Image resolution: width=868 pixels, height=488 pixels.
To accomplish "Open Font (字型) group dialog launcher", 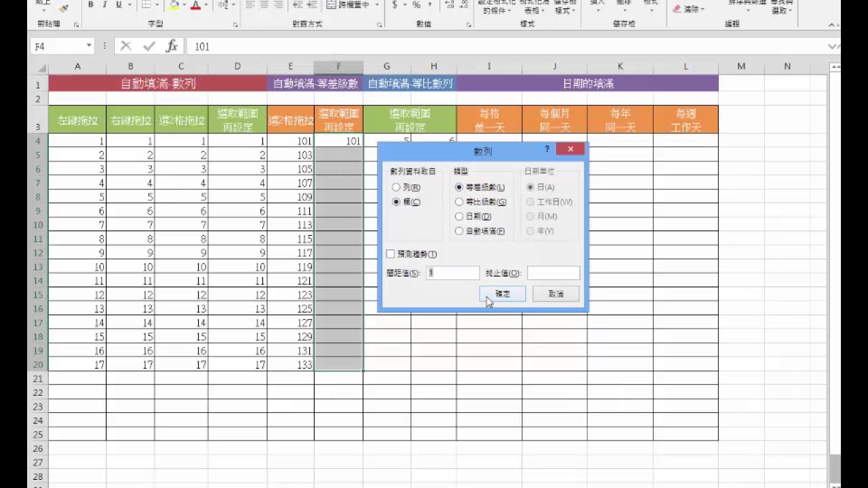I will [235, 24].
